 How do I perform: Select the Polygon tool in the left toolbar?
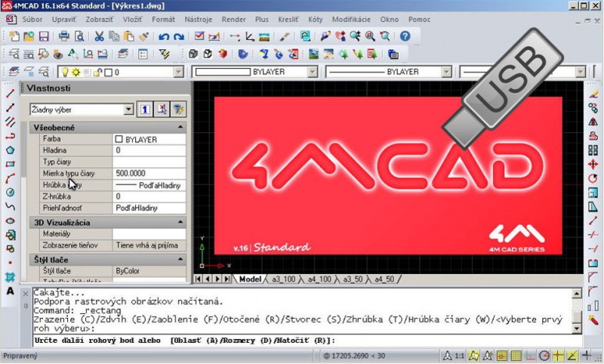click(10, 150)
